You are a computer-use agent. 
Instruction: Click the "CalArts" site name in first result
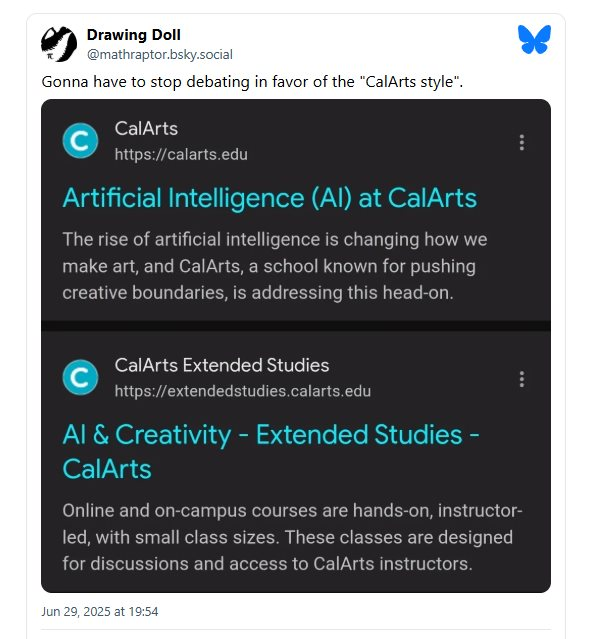(x=146, y=129)
